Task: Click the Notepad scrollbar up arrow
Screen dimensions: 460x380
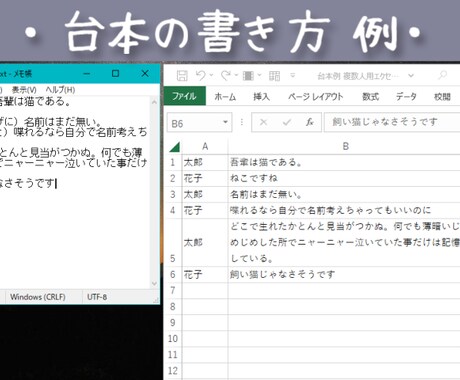Action: tap(154, 102)
